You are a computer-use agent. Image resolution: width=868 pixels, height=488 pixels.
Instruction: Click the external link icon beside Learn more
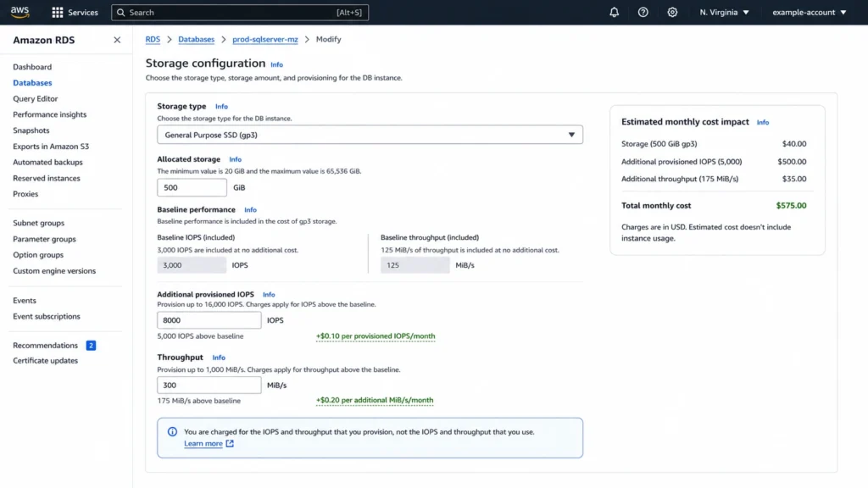coord(230,443)
